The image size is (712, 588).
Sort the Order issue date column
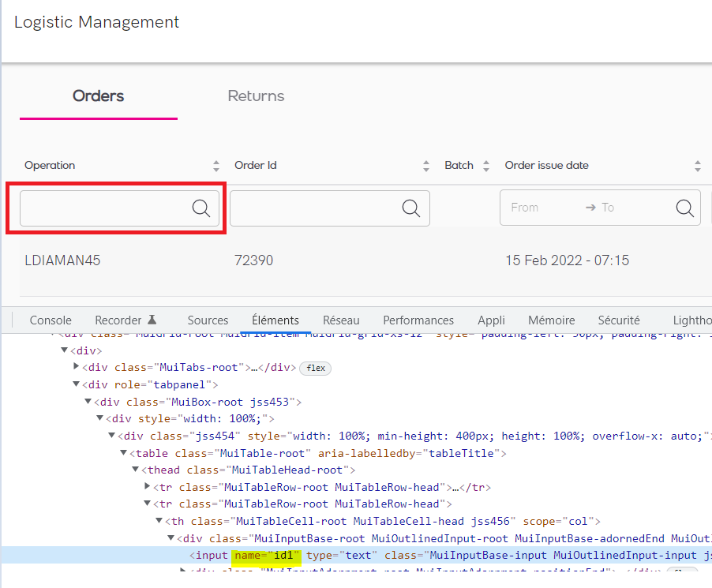pos(697,165)
